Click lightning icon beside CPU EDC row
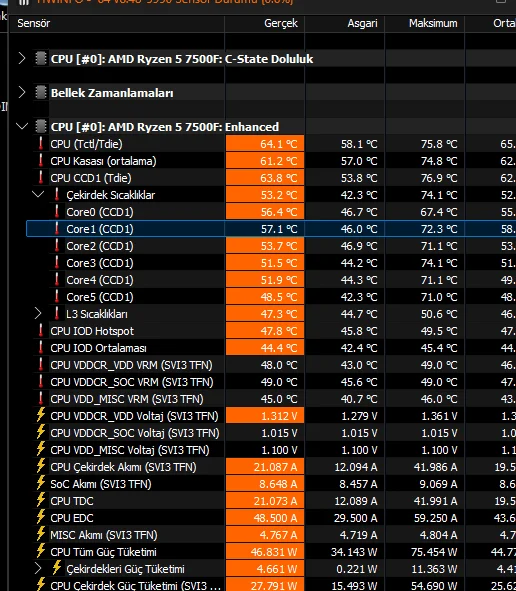The width and height of the screenshot is (516, 591). point(41,517)
